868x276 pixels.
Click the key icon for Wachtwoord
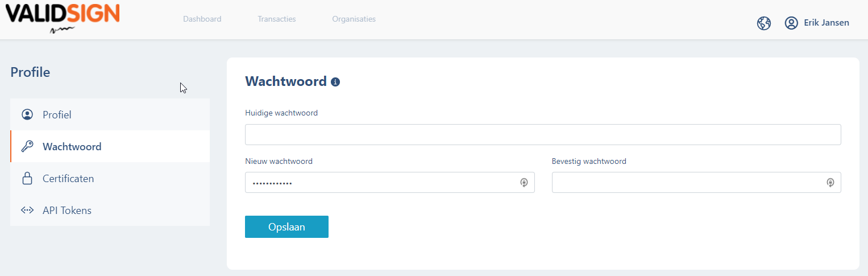pos(27,146)
